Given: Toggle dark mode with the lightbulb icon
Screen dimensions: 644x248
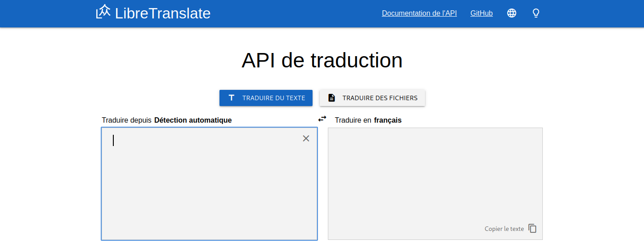Looking at the screenshot, I should [x=536, y=13].
